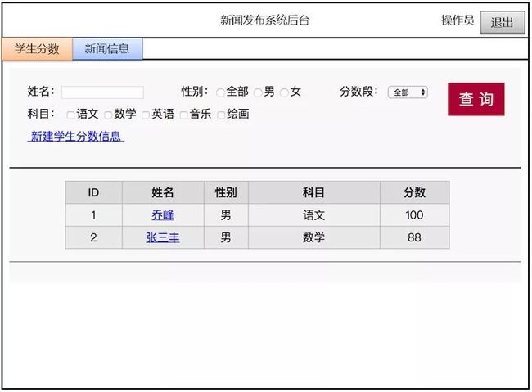The image size is (532, 392).
Task: Open the 新建学生分数信息 link
Action: tap(75, 136)
